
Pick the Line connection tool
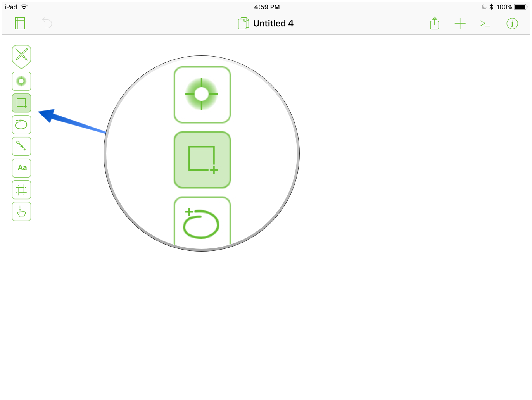point(21,147)
